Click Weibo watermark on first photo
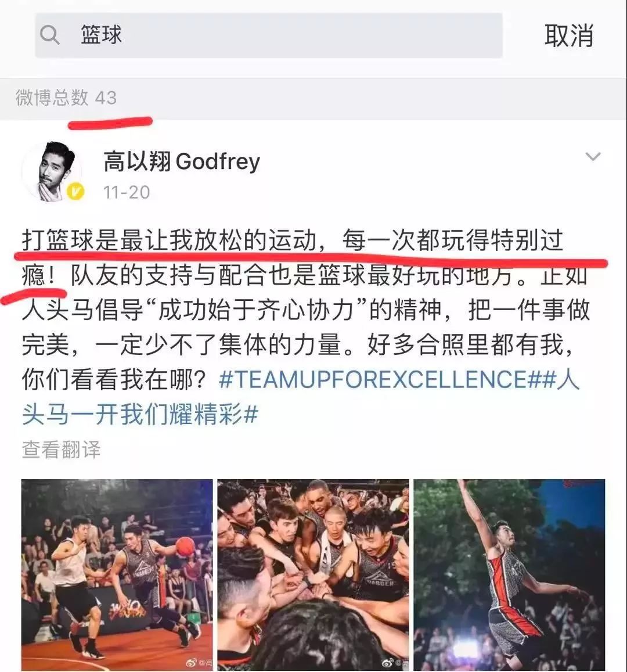The image size is (627, 672). [x=199, y=663]
